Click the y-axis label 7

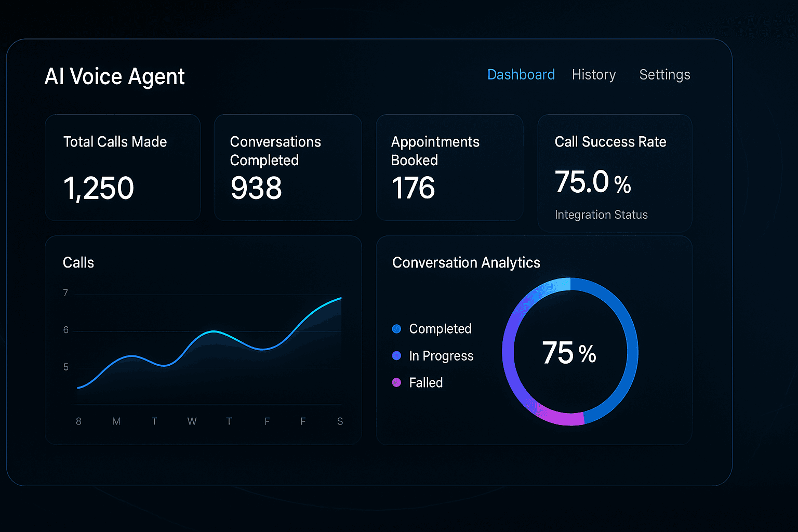(x=65, y=293)
